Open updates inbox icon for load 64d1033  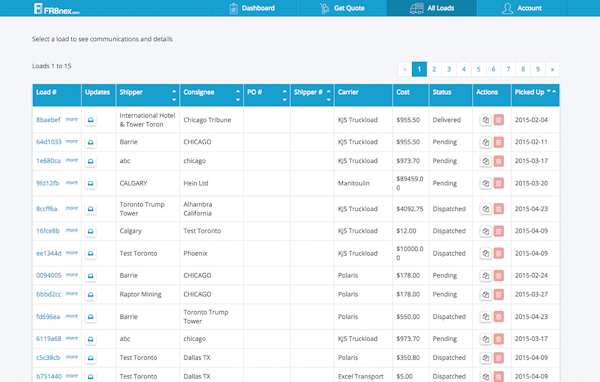pyautogui.click(x=90, y=142)
